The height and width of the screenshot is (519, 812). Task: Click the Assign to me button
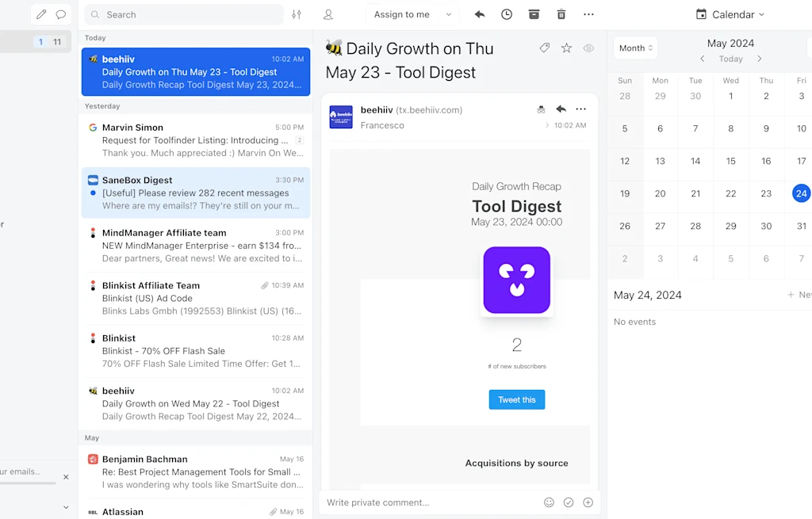(402, 14)
